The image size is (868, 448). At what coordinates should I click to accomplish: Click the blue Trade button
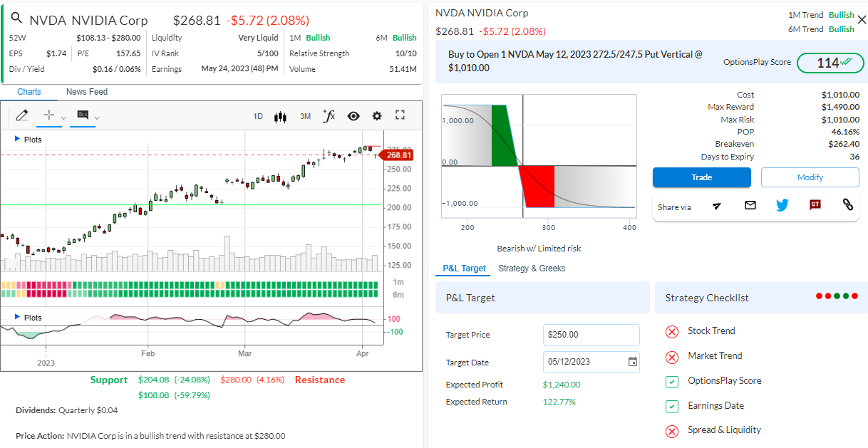702,177
